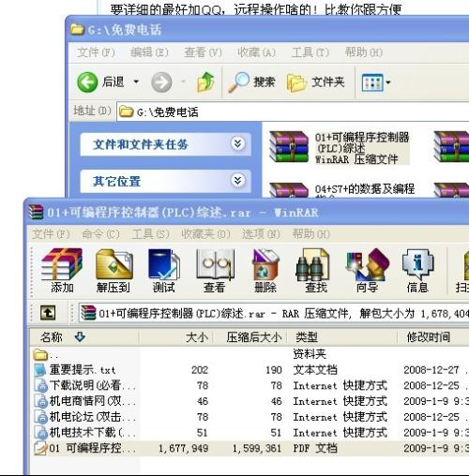Click the Explorer Forward gray arrow
Viewport: 469px width, 476px height.
161,82
